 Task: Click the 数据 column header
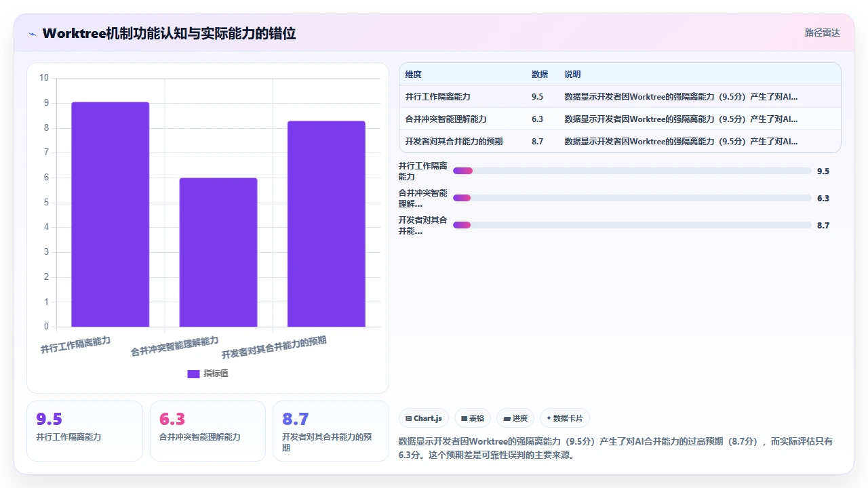[540, 75]
